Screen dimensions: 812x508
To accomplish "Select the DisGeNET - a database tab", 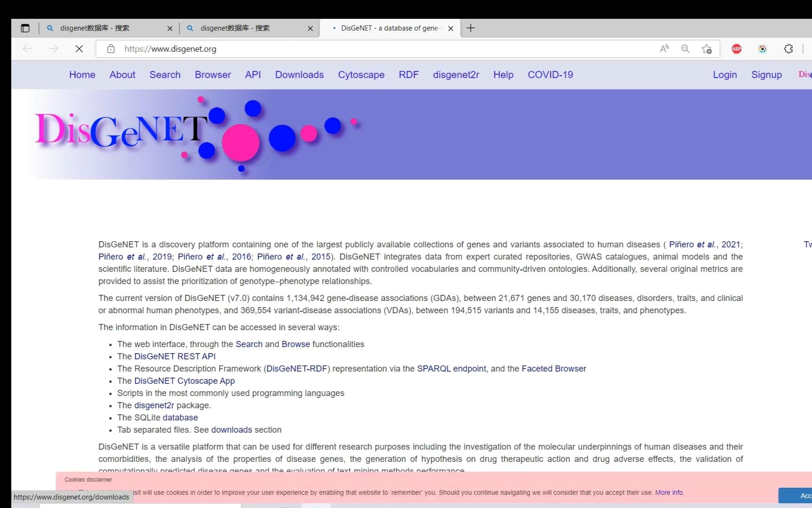I will [390, 28].
